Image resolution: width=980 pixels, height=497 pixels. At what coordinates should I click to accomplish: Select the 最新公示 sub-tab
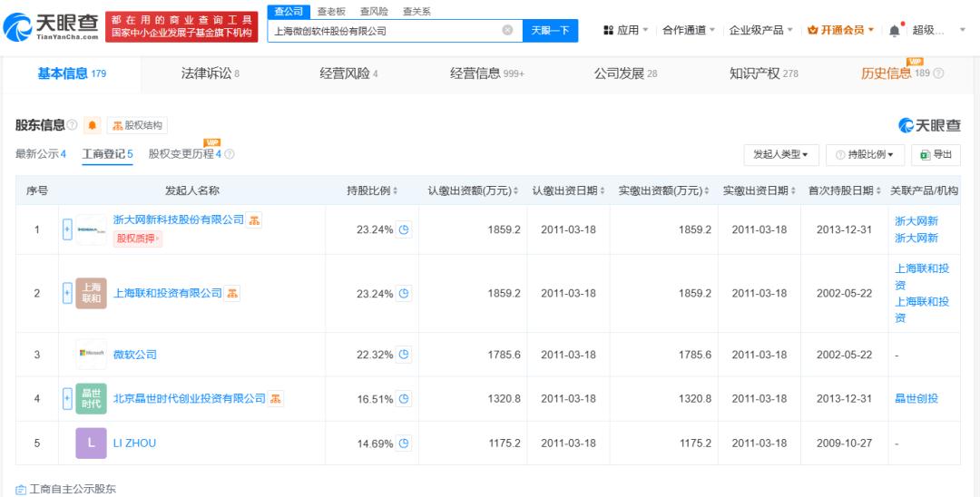point(41,154)
